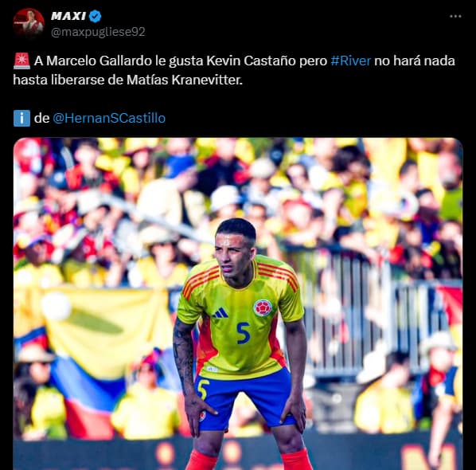Screen dimensions: 476x470
Task: Click the tweet text about Marcelo Gallardo
Action: [234, 70]
